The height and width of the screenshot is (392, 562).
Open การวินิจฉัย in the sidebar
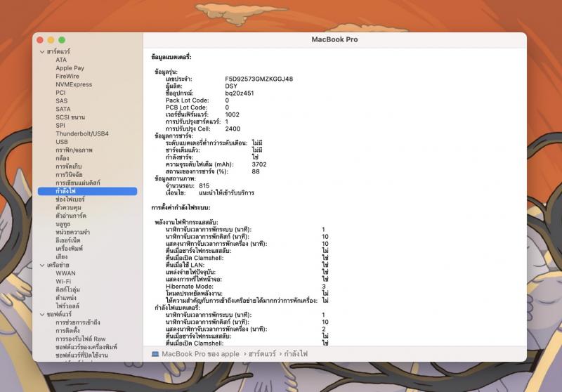(69, 175)
